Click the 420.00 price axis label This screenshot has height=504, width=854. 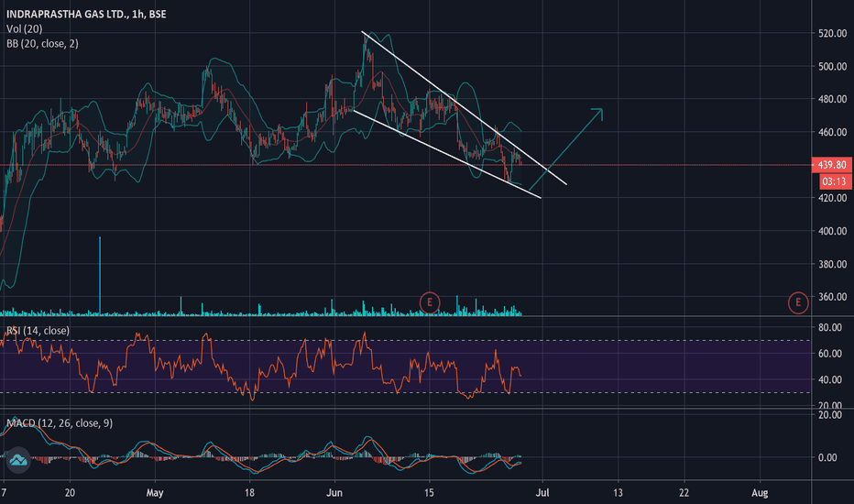click(832, 198)
